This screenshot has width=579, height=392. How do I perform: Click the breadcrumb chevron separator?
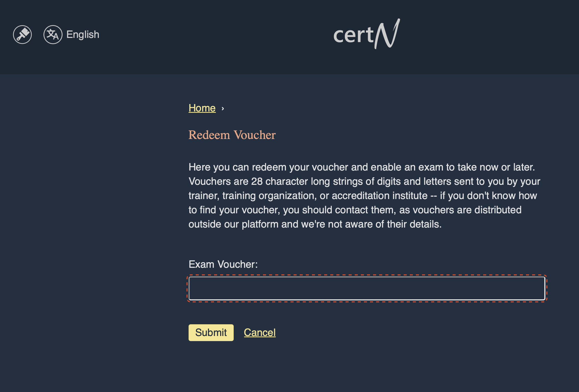223,109
